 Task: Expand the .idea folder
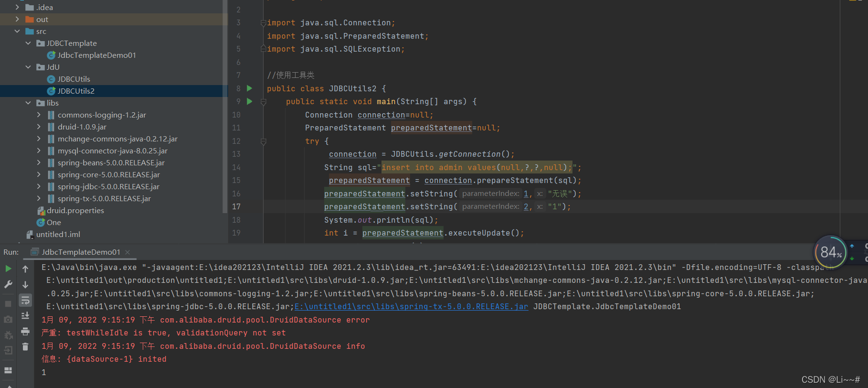point(17,7)
